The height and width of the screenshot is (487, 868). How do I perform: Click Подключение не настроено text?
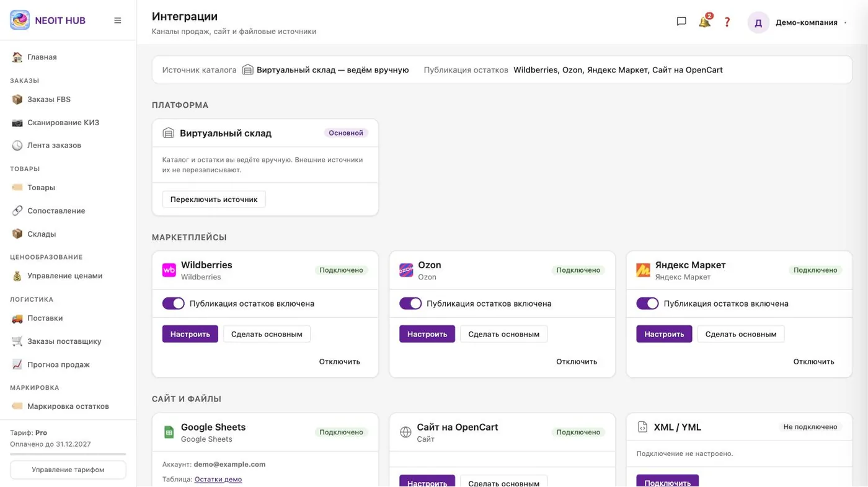(684, 454)
